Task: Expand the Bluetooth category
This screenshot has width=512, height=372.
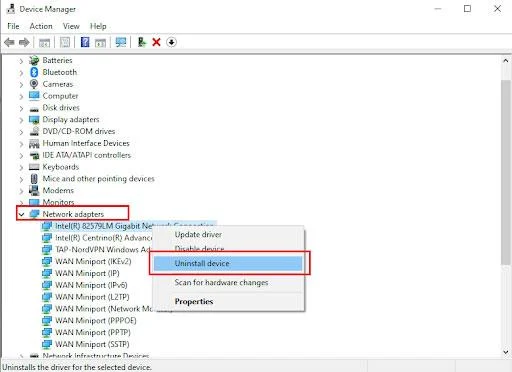Action: tap(21, 73)
